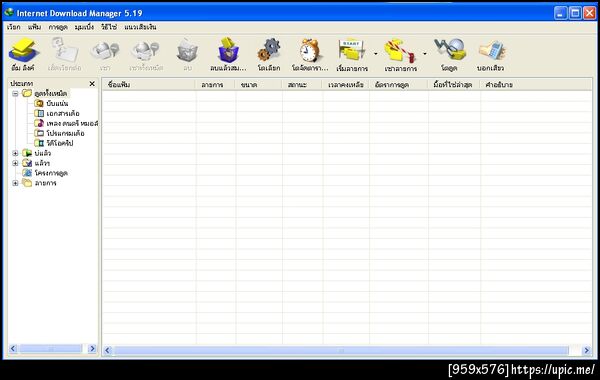
Task: Click left arrow of download list scrollbar
Action: [108, 351]
